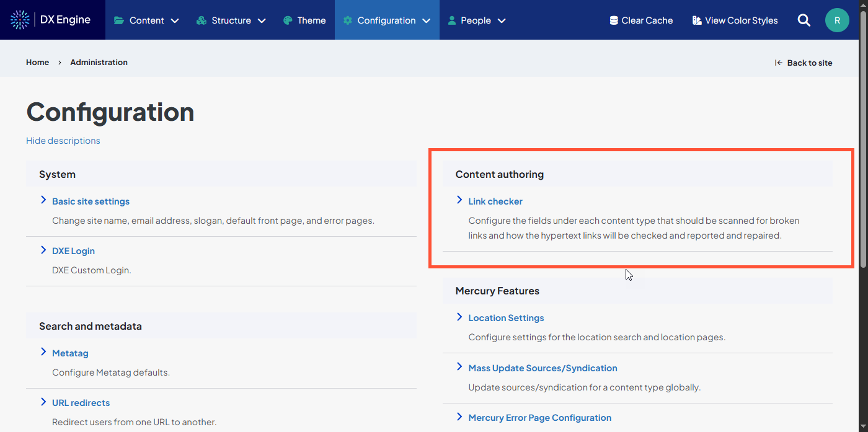Click 'Change site name, email address' description
The width and height of the screenshot is (868, 432).
point(213,221)
